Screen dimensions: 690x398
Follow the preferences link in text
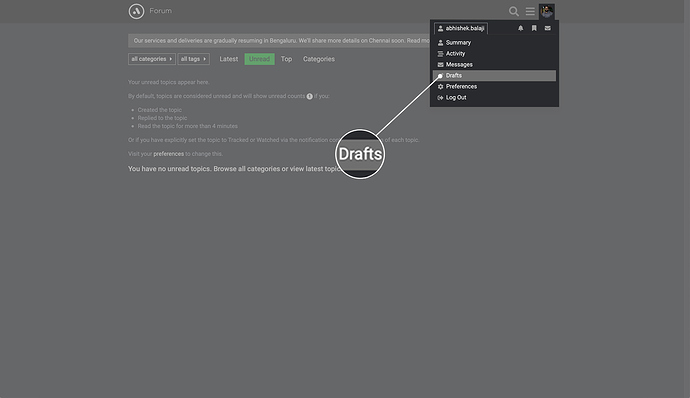click(x=169, y=154)
